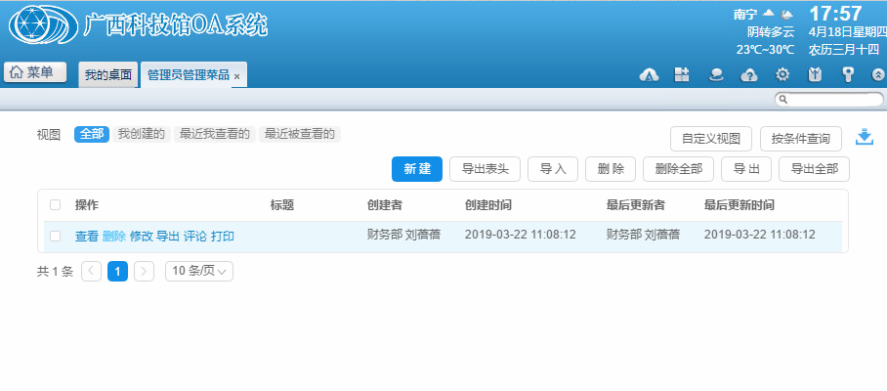
Task: Open the 菜单 home menu button
Action: click(x=35, y=72)
